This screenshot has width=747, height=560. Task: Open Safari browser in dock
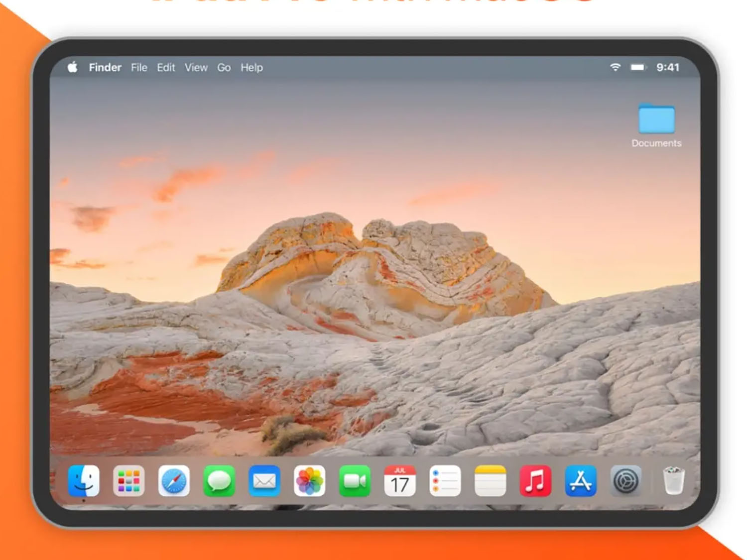click(x=174, y=481)
